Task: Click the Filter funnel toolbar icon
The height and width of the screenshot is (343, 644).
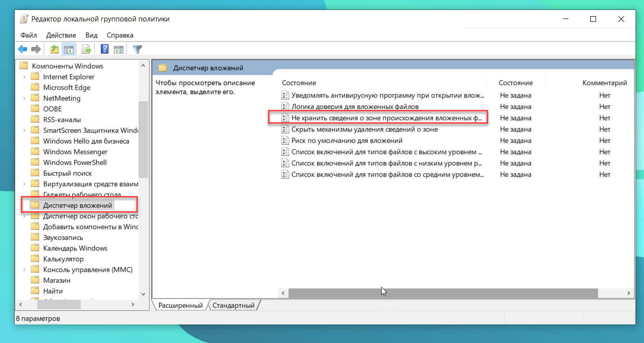Action: (x=137, y=49)
